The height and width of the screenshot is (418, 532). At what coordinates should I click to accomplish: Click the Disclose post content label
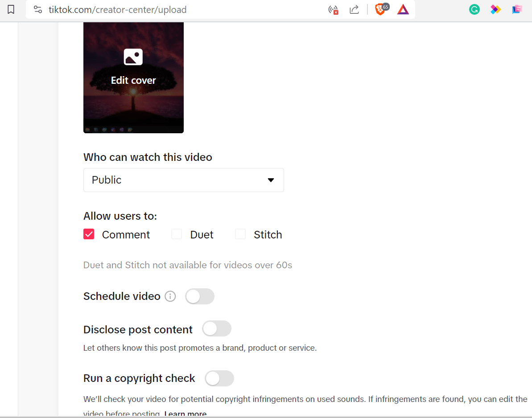pyautogui.click(x=138, y=329)
